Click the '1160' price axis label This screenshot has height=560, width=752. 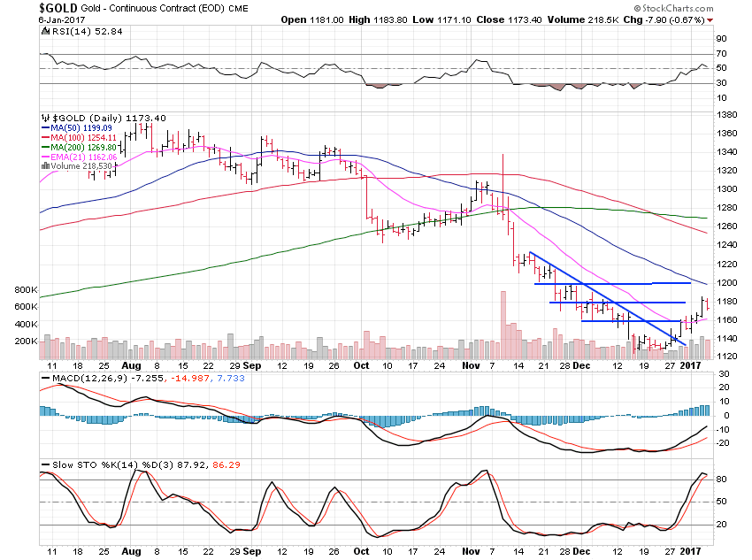click(x=726, y=319)
